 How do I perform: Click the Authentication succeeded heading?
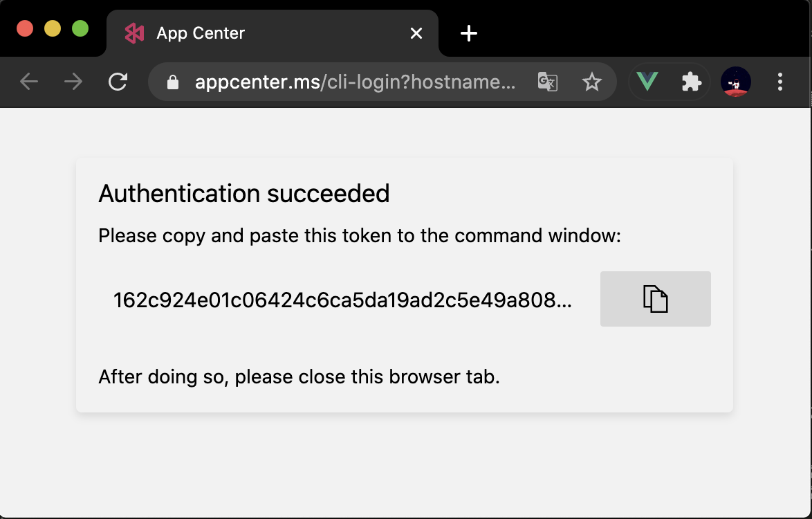point(244,193)
